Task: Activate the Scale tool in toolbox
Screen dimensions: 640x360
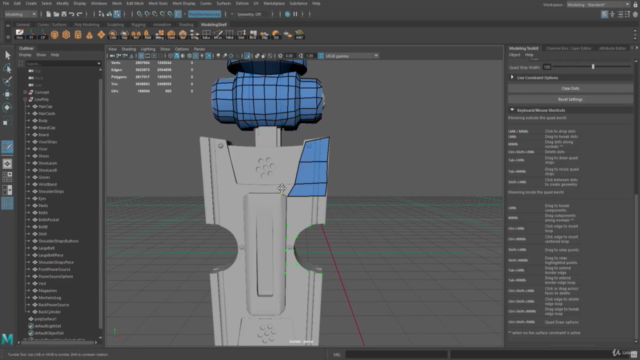Action: click(7, 121)
